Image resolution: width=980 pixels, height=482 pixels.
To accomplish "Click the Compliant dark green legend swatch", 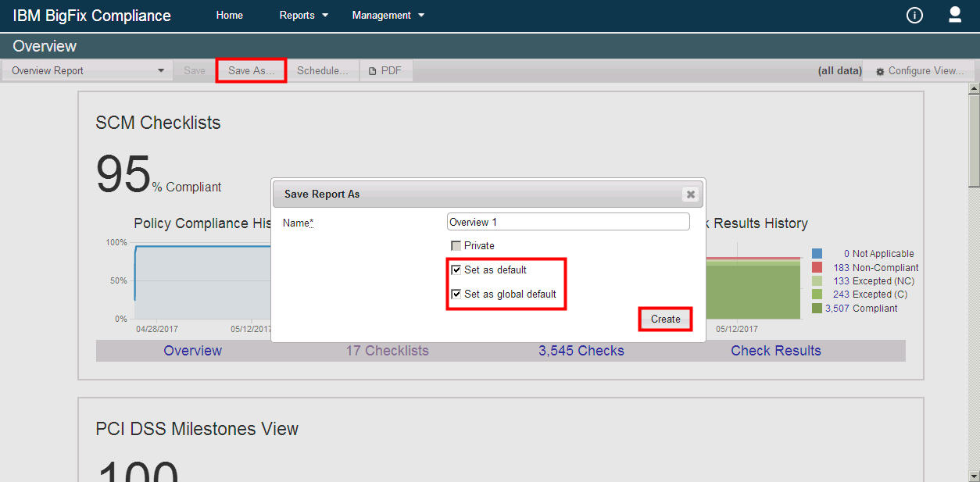I will click(x=817, y=308).
